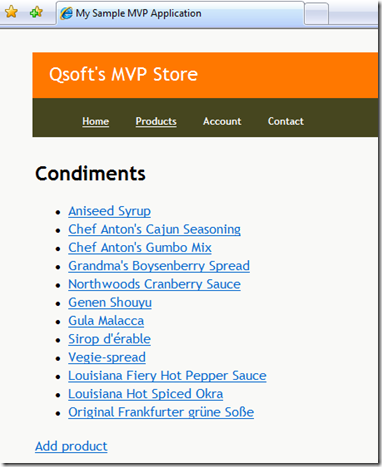Go to the Home menu item
This screenshot has width=382, height=467.
point(96,121)
